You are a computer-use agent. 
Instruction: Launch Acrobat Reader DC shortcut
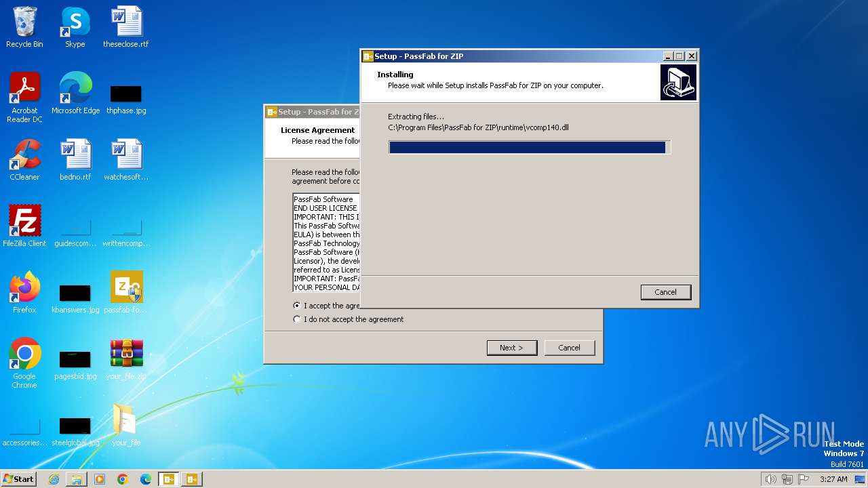(24, 98)
